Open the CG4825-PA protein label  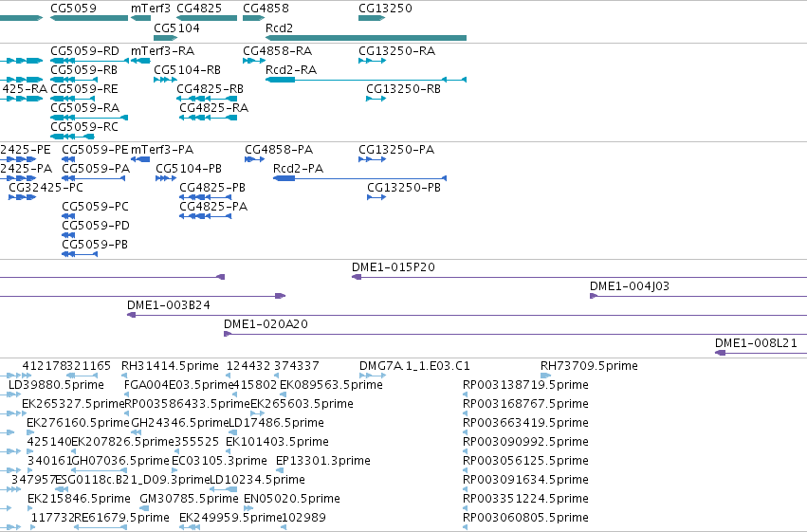(213, 207)
